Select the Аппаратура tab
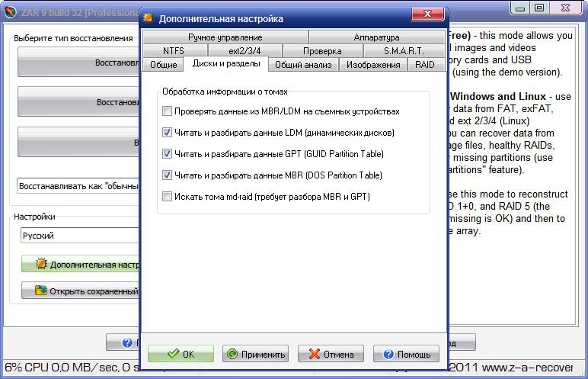The width and height of the screenshot is (588, 379). [x=376, y=37]
